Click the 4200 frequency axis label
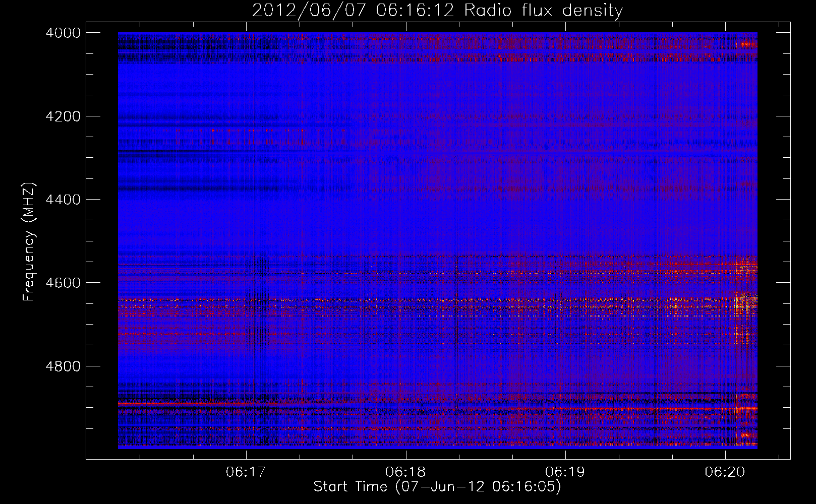Viewport: 816px width, 504px height. pos(63,116)
